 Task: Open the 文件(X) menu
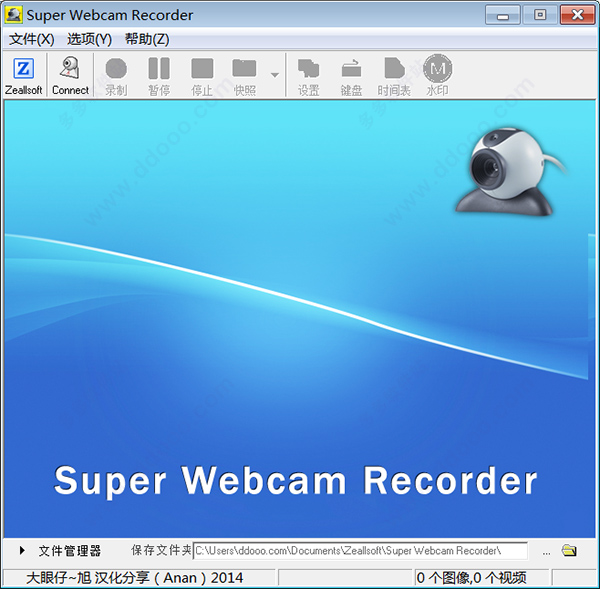point(31,39)
